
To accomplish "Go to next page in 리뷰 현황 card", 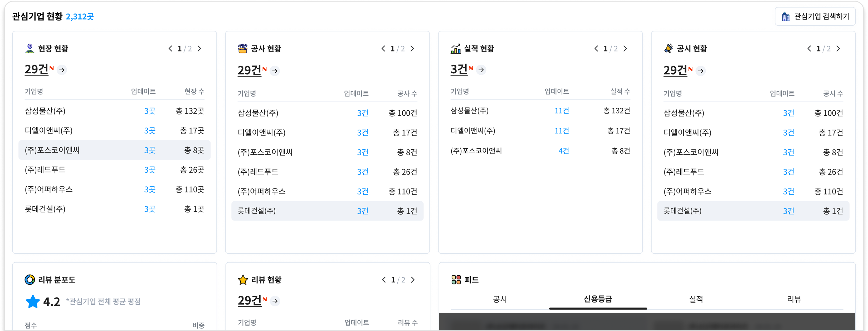I will [413, 280].
